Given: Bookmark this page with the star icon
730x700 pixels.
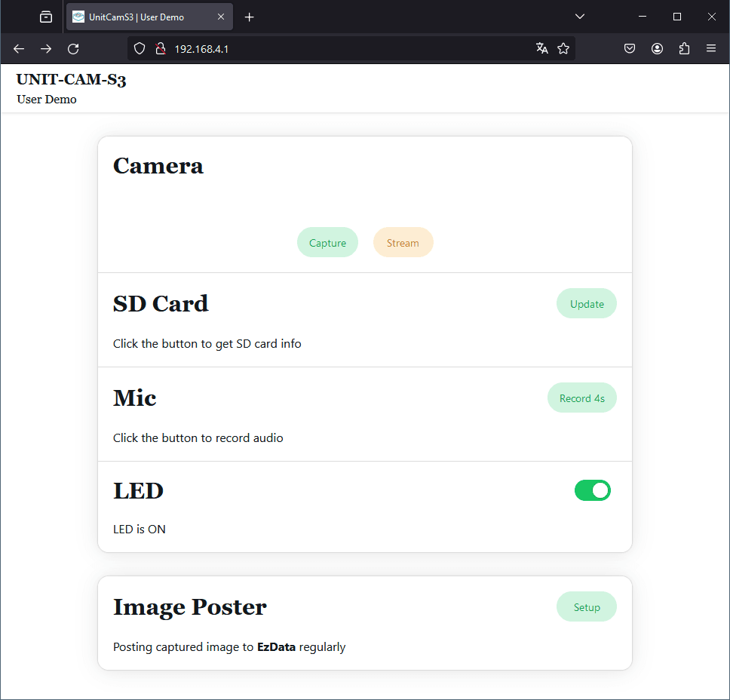Looking at the screenshot, I should click(563, 49).
